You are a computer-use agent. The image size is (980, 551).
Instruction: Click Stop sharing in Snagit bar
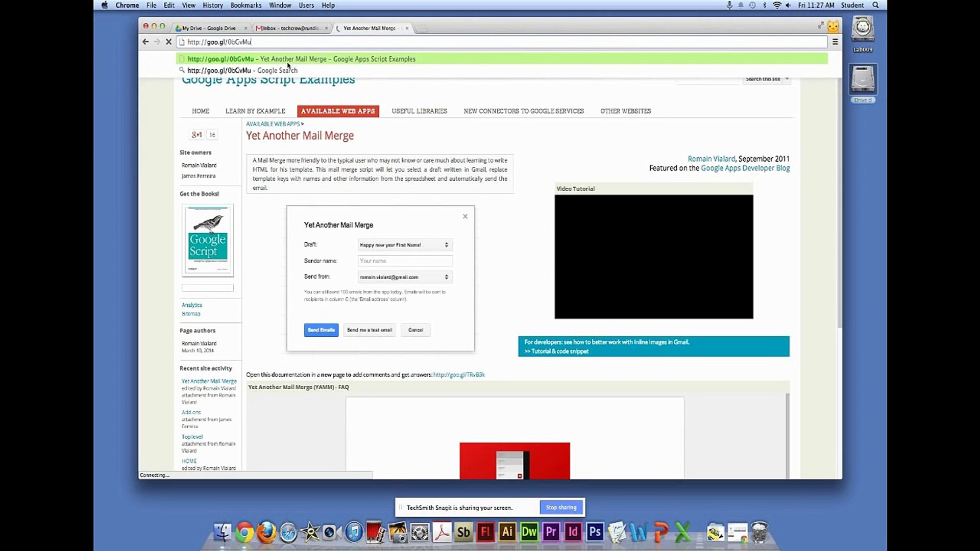pos(561,508)
